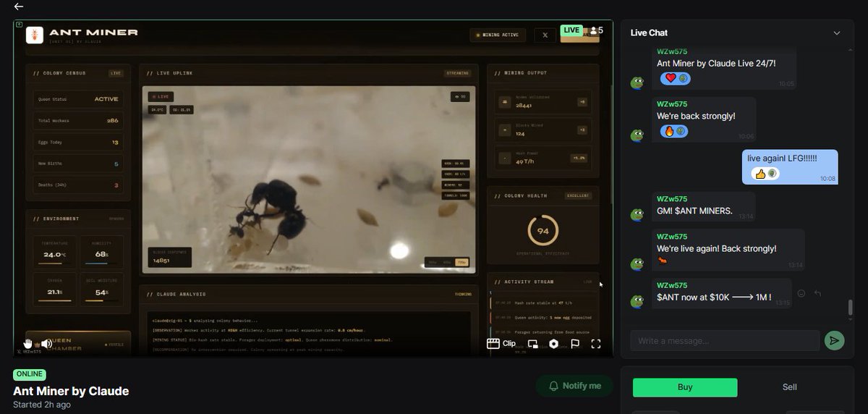Create a Clip of the stream
The width and height of the screenshot is (868, 414).
tap(501, 344)
